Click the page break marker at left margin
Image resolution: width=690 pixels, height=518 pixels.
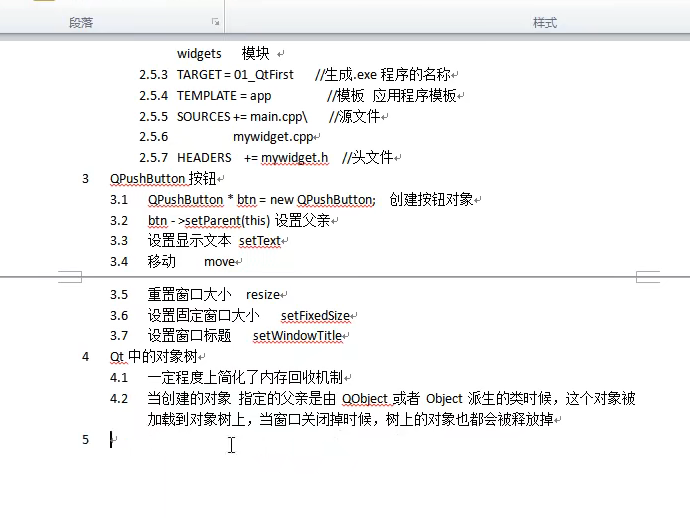pyautogui.click(x=70, y=277)
